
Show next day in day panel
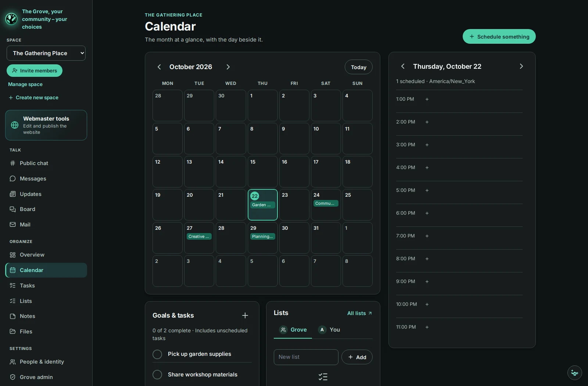pyautogui.click(x=521, y=66)
